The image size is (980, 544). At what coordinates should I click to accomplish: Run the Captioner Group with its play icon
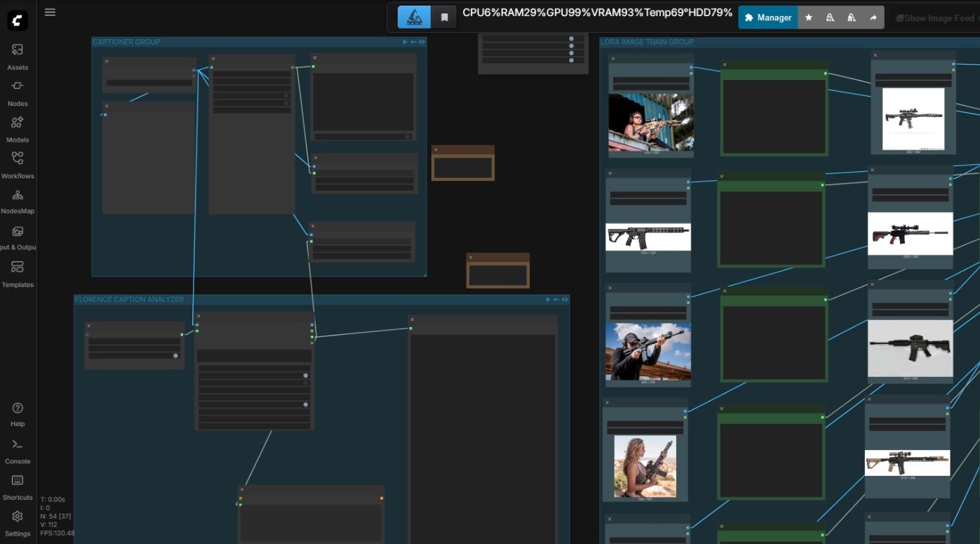click(x=405, y=42)
